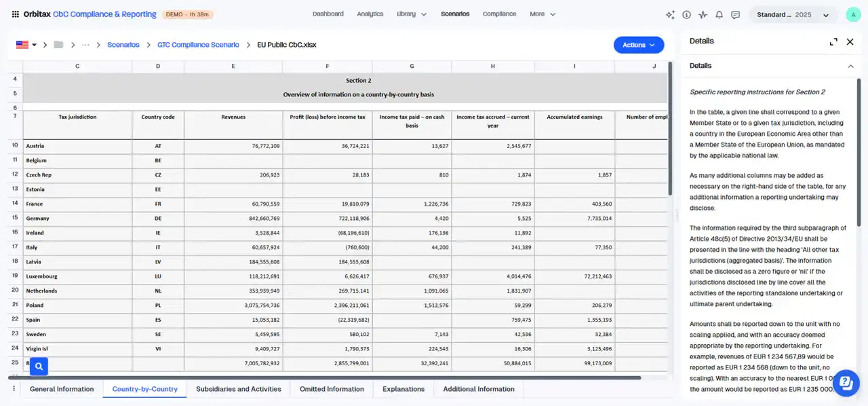Click Sweden income tax accrued 42,536

click(x=493, y=334)
